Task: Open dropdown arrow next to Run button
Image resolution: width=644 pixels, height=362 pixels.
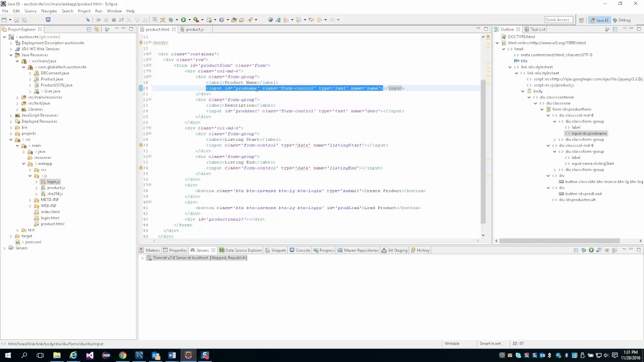Action: 189,20
